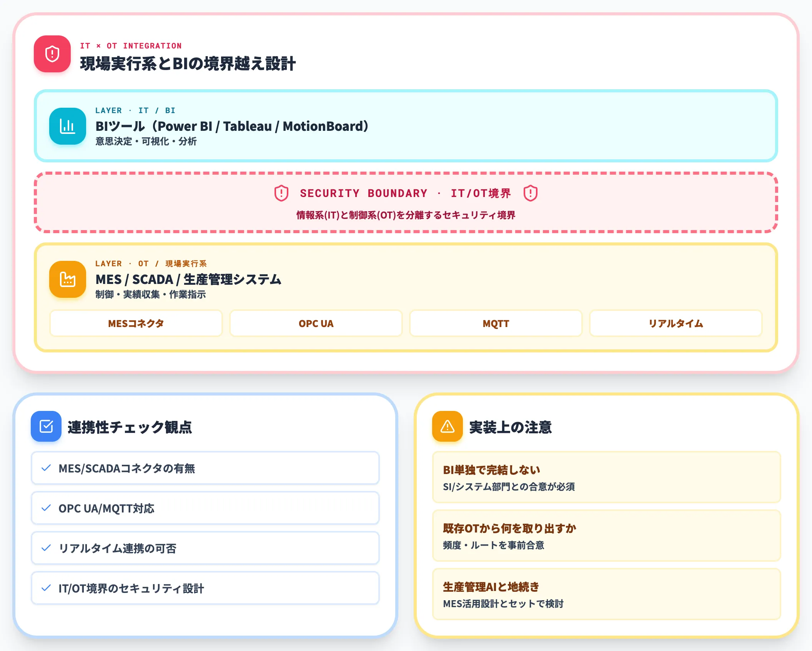Open the 既存OTから何を取り出すか note card
Image resolution: width=812 pixels, height=651 pixels.
click(607, 536)
